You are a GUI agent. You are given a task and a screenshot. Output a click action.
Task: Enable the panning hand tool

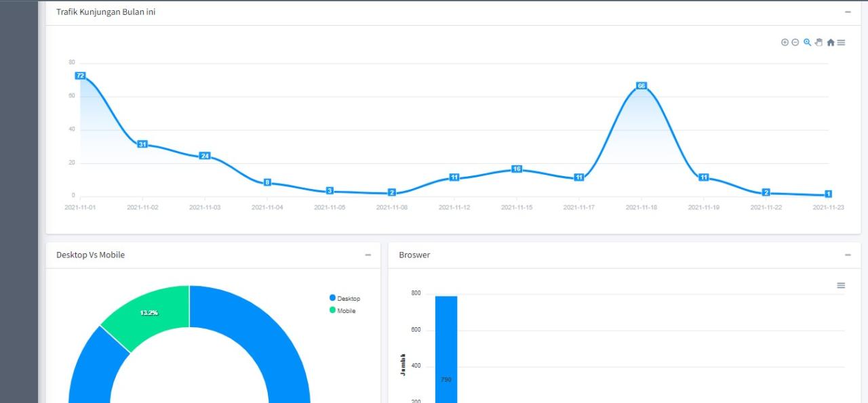[x=818, y=42]
